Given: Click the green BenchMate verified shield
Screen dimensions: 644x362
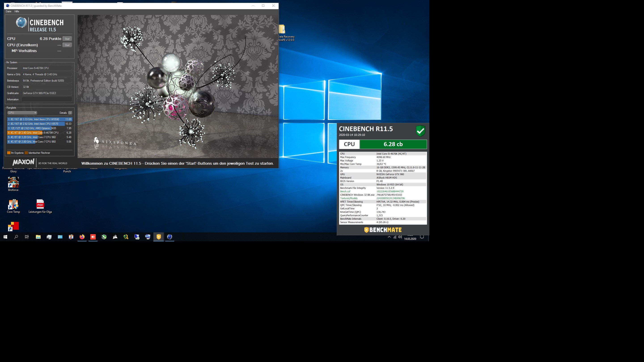Looking at the screenshot, I should [x=420, y=131].
